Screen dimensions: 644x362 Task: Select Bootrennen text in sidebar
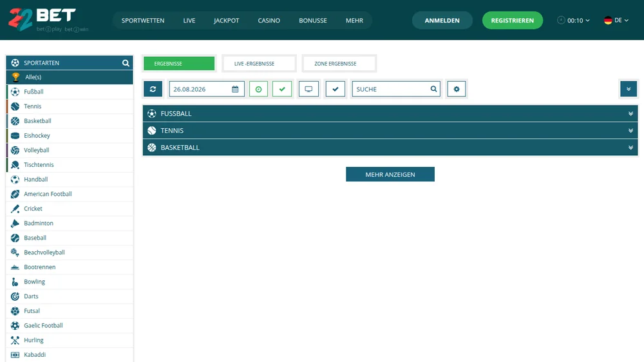click(39, 267)
